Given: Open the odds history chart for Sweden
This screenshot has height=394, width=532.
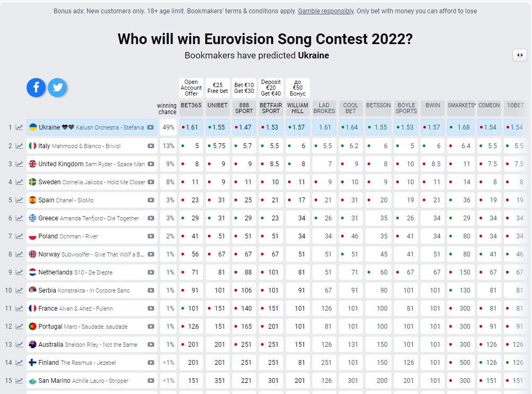Looking at the screenshot, I should pyautogui.click(x=19, y=182).
